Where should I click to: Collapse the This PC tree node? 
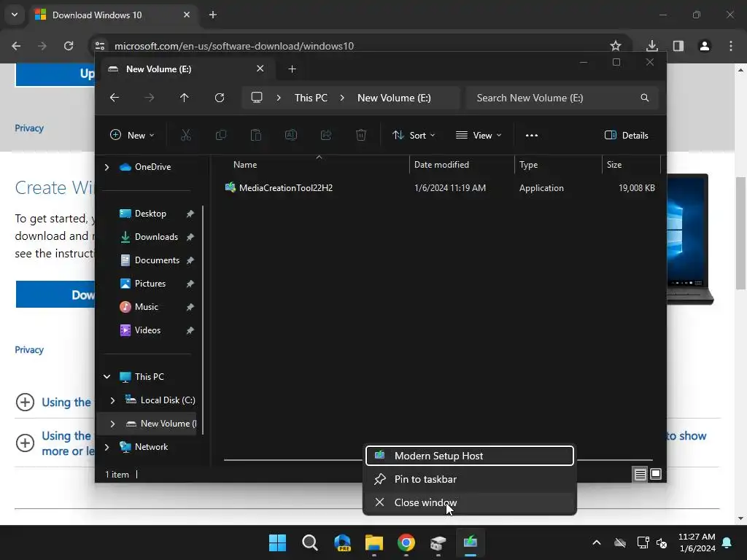click(x=107, y=377)
